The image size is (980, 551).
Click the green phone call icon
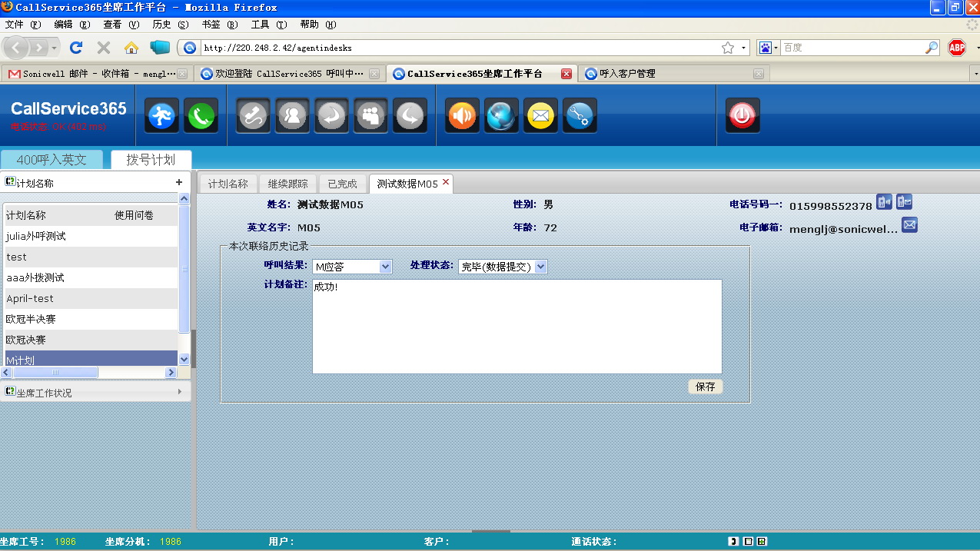point(201,116)
